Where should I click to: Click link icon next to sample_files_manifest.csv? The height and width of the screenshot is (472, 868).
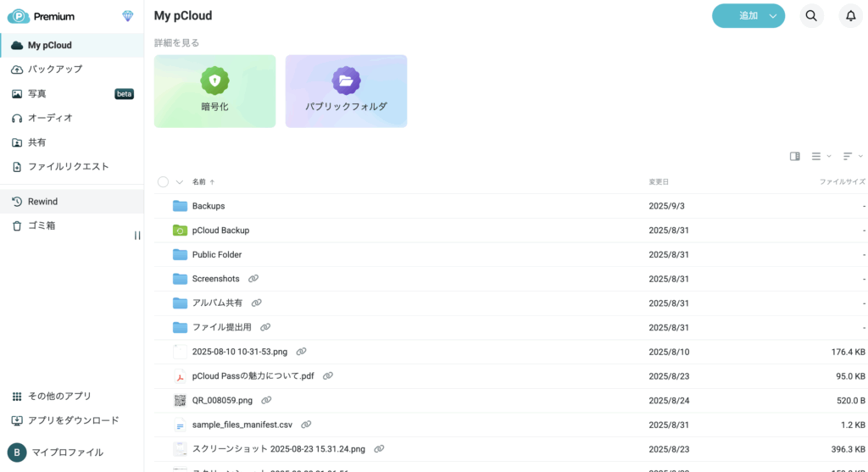[x=306, y=425]
